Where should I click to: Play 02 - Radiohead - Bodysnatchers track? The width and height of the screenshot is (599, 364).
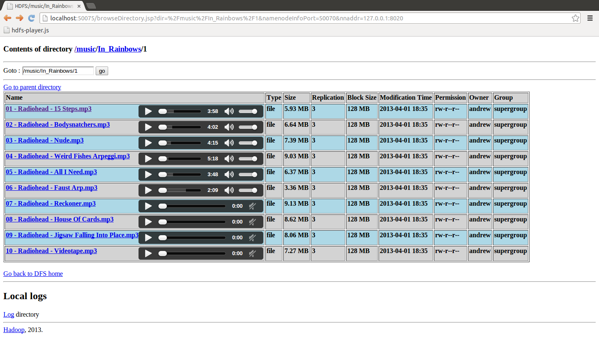coord(148,127)
